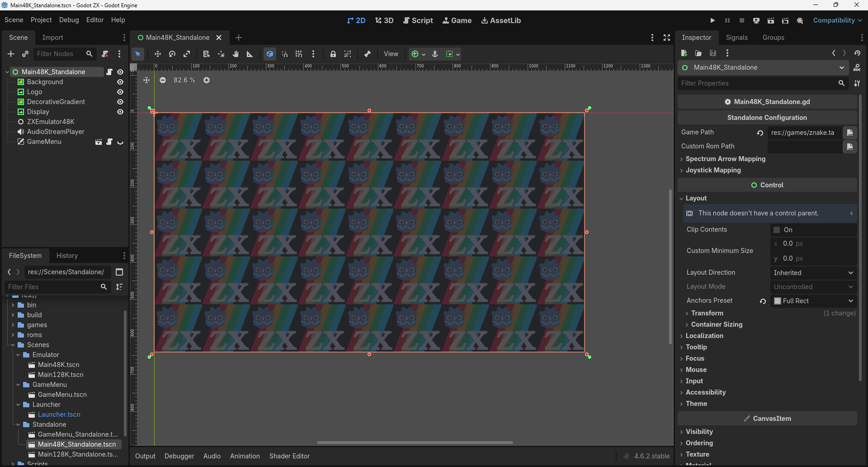Open the Main48K_Standalone.gd script button
This screenshot has width=868, height=467.
point(767,102)
